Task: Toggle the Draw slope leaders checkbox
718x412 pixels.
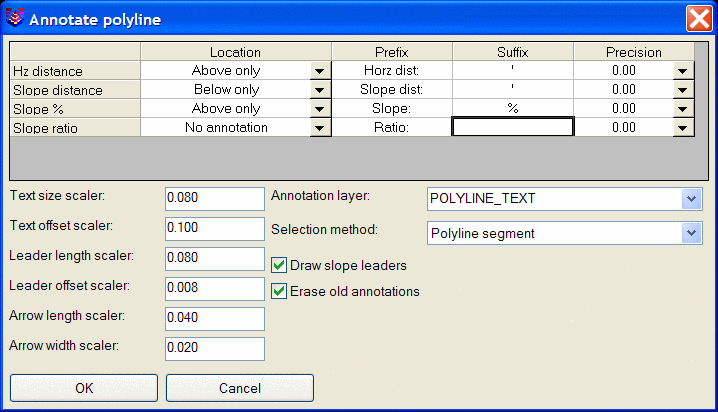Action: click(279, 265)
